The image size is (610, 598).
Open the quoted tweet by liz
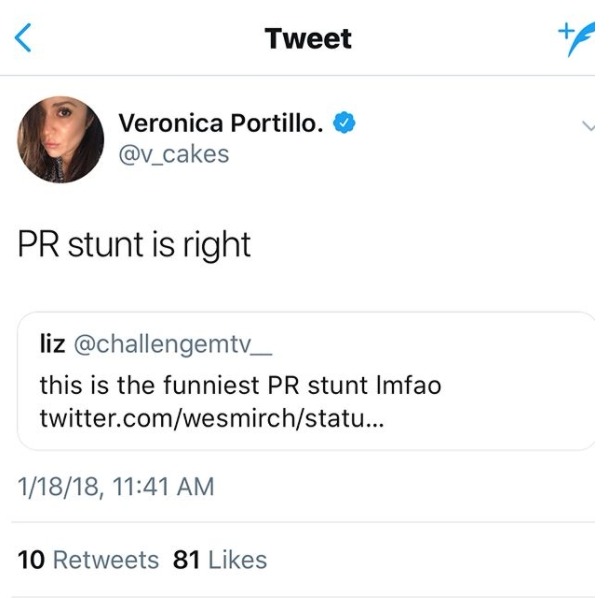click(x=306, y=381)
